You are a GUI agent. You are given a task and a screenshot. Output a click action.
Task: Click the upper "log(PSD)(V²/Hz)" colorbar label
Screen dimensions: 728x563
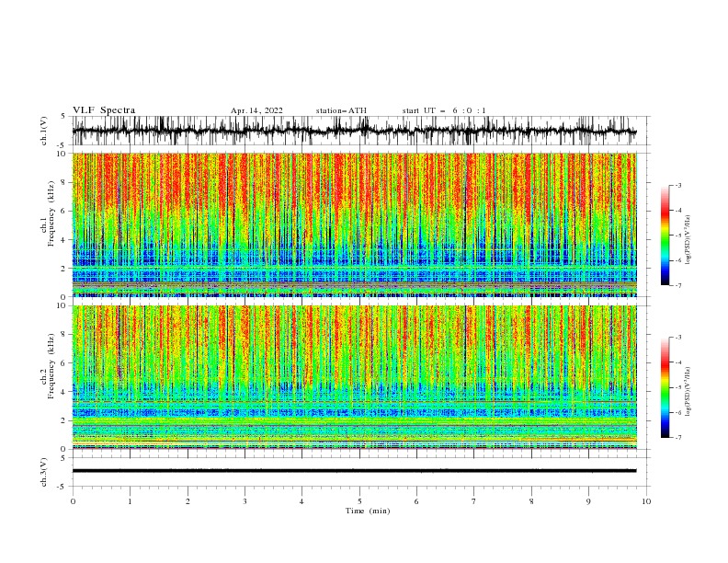click(x=688, y=240)
